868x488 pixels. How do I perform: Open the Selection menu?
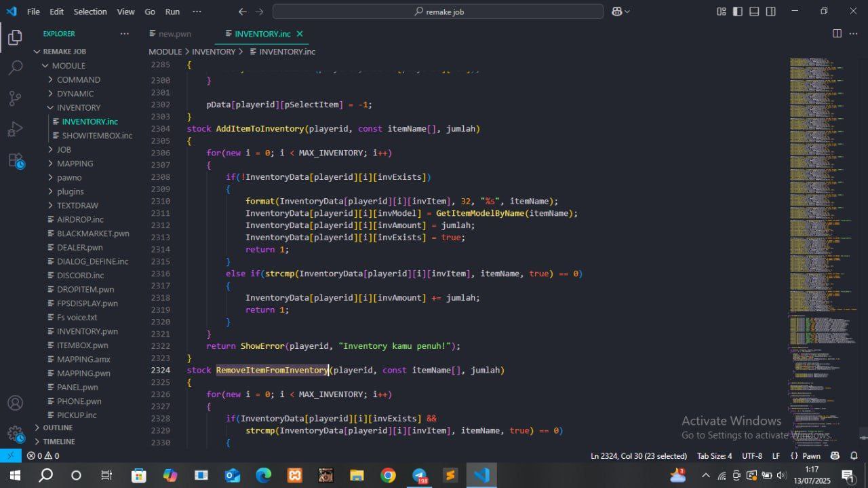pos(90,12)
